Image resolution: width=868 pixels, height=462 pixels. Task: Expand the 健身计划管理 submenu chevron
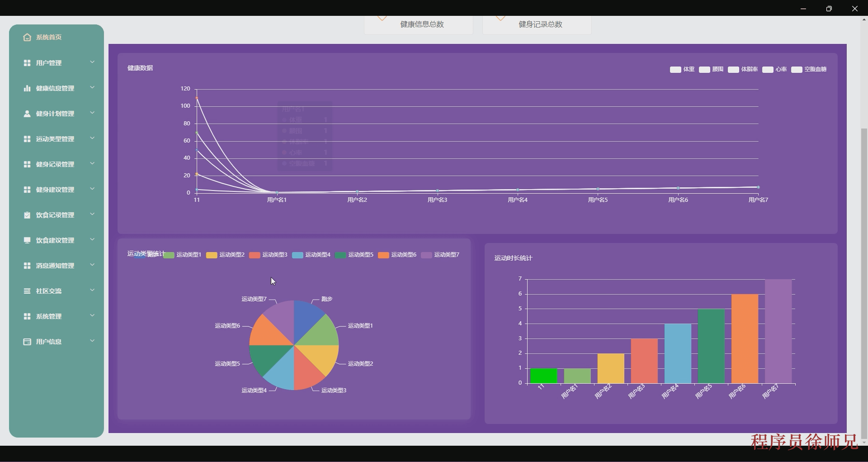click(92, 113)
